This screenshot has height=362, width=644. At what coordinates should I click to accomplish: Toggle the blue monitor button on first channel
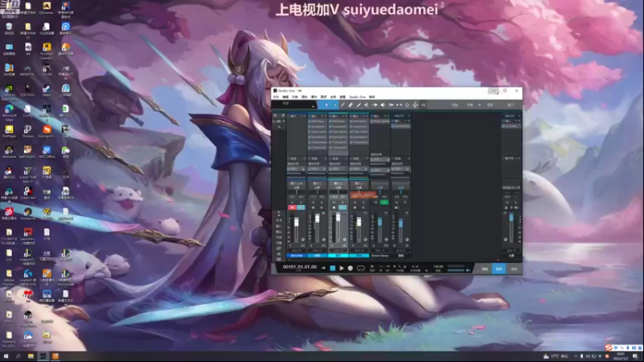coord(301,208)
